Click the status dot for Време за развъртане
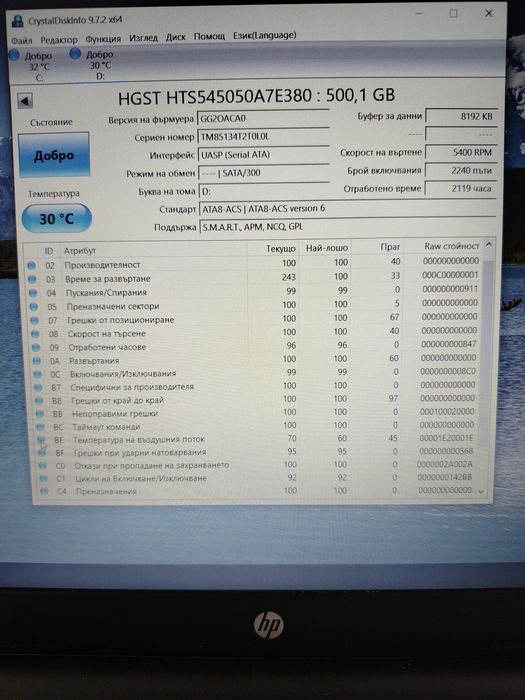The height and width of the screenshot is (700, 525). click(x=32, y=279)
